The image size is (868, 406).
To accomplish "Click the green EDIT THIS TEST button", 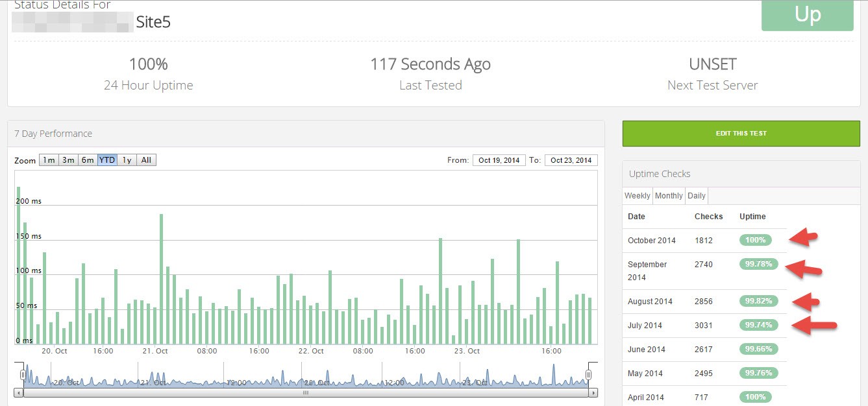I will 741,133.
